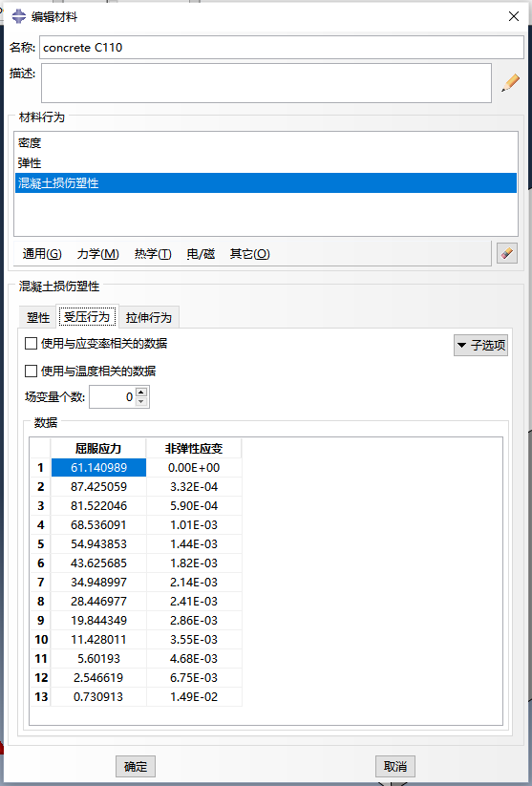532x786 pixels.
Task: Click row header 1 in data table
Action: tap(41, 468)
